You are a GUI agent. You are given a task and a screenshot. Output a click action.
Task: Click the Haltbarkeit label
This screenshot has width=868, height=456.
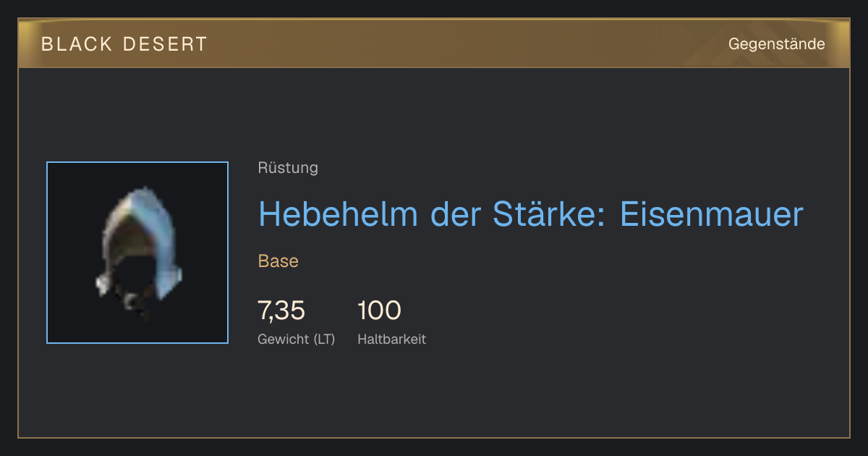[x=392, y=339]
